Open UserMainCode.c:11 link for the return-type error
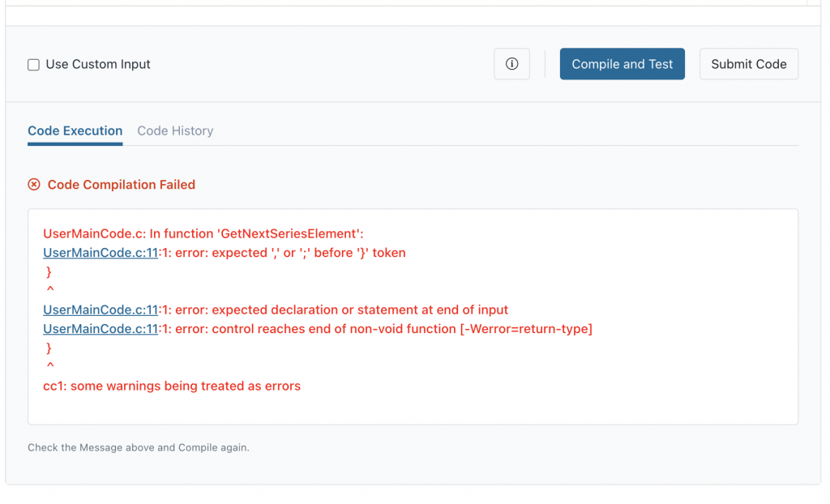 coord(100,329)
